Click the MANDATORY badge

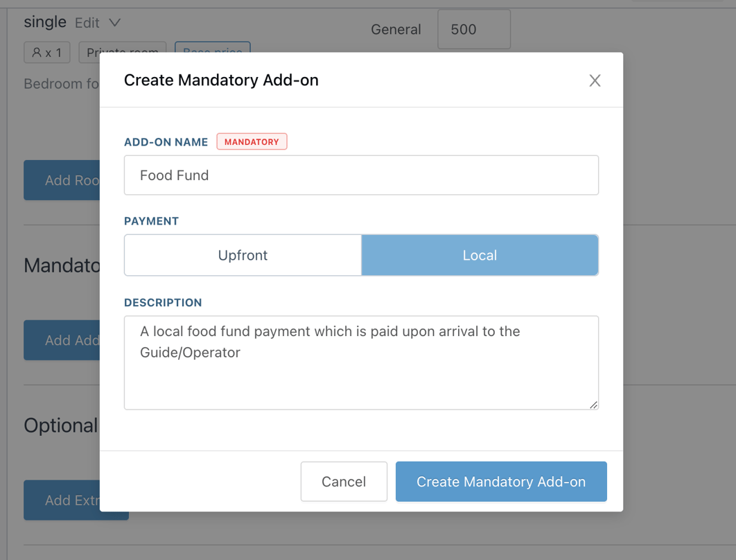pyautogui.click(x=252, y=141)
